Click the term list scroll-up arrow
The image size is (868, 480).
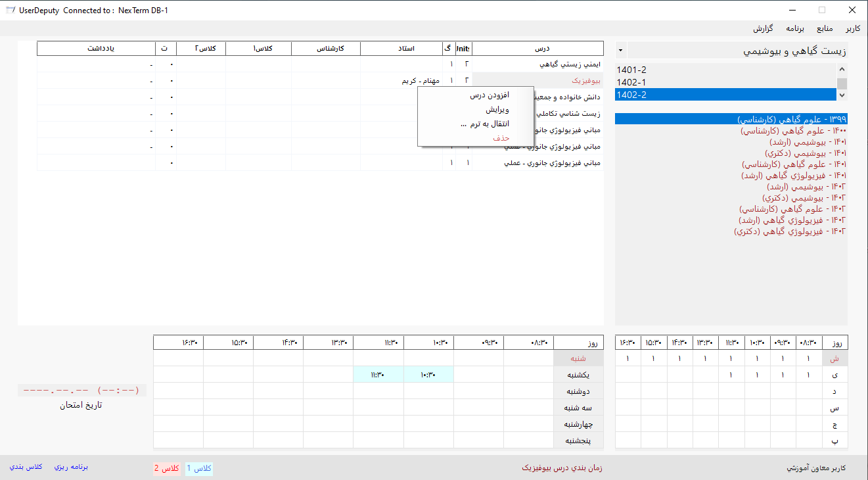[x=842, y=68]
